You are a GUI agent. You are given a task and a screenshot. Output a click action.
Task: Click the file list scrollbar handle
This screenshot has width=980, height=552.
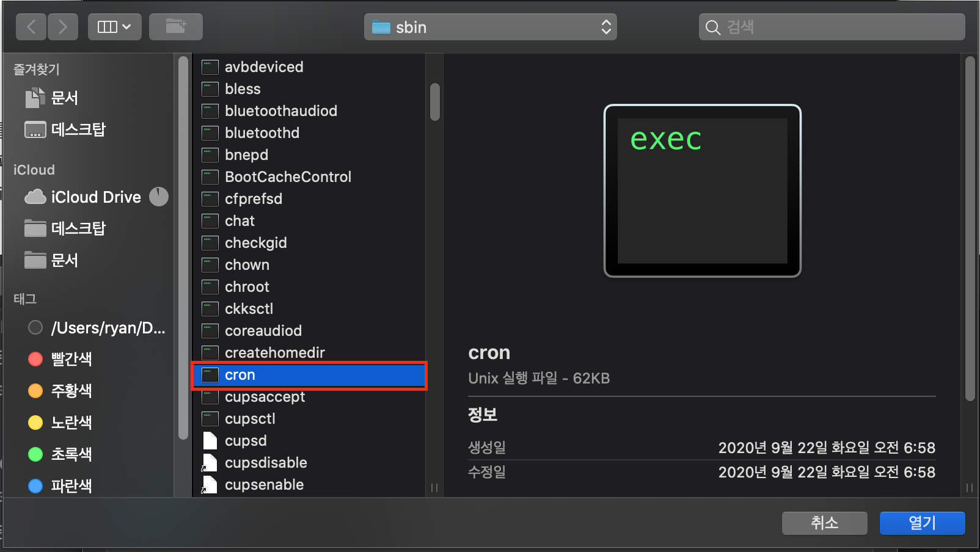(x=434, y=103)
